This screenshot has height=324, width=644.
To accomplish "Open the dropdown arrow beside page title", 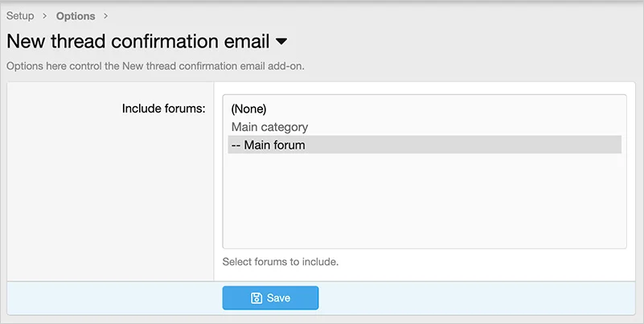I will click(281, 41).
